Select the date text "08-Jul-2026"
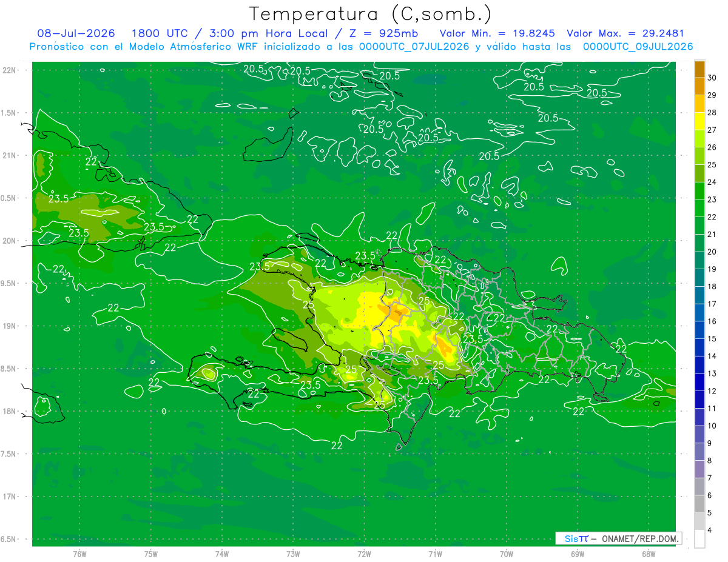The image size is (728, 562). click(x=76, y=33)
